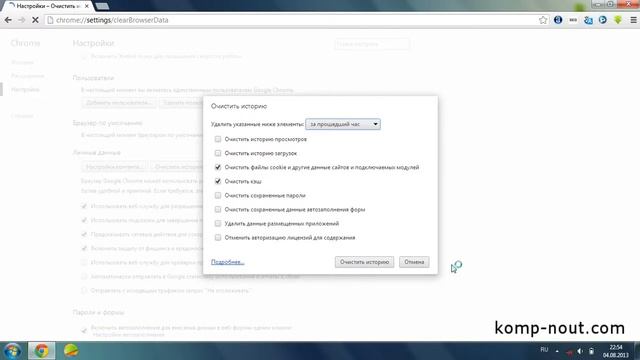Open volume control in system tray
The width and height of the screenshot is (640, 360).
tap(580, 351)
